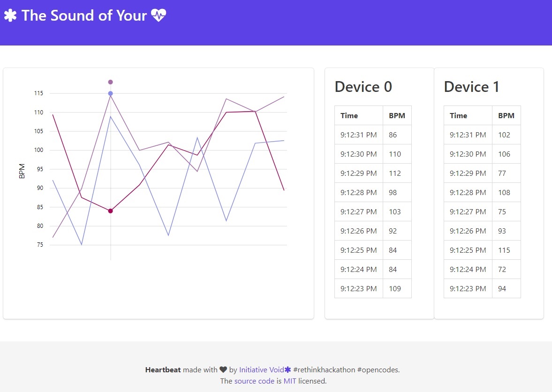Viewport: 552px width, 392px height.
Task: Click the Time column header in Device 1
Action: [x=468, y=115]
